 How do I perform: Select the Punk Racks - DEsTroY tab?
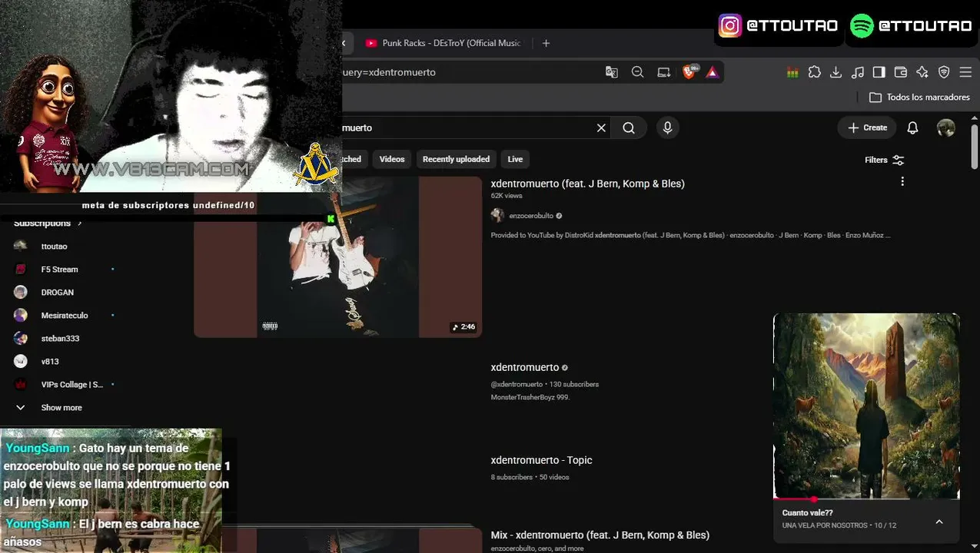[443, 43]
